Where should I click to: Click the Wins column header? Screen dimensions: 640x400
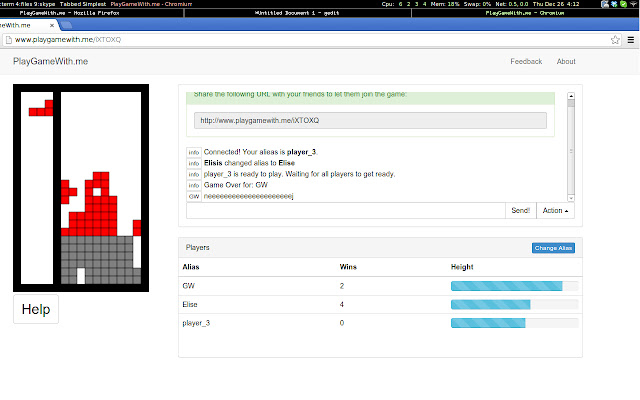[348, 267]
